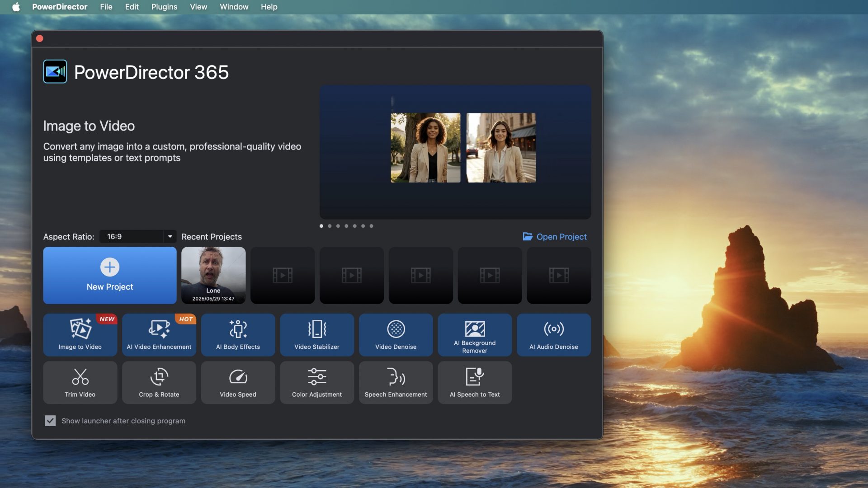Open the AI Audio Denoise tool
The height and width of the screenshot is (488, 868).
[x=553, y=335]
